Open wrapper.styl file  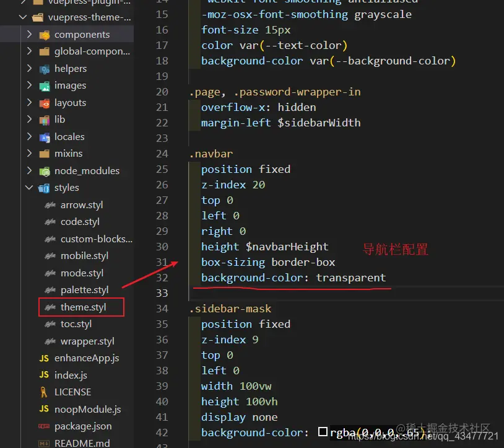[87, 341]
